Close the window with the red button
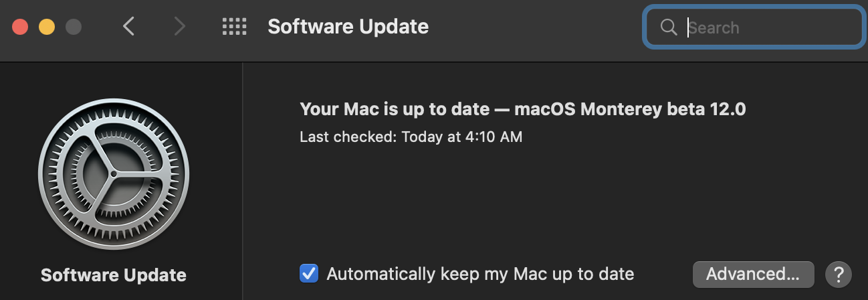Image resolution: width=868 pixels, height=300 pixels. pyautogui.click(x=20, y=27)
